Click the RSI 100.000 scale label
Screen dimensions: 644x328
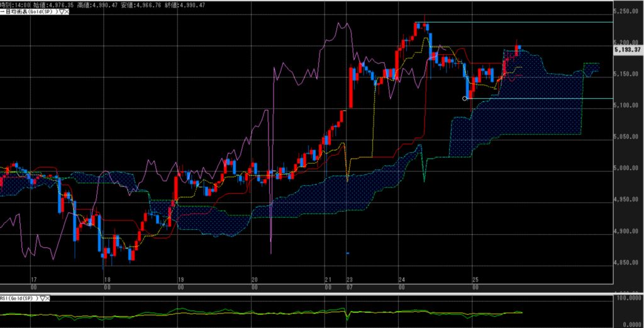629,301
